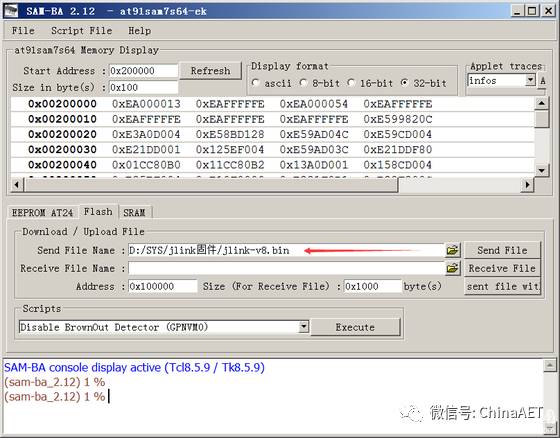Click the Receive File Name input field
This screenshot has width=560, height=438.
[x=286, y=268]
